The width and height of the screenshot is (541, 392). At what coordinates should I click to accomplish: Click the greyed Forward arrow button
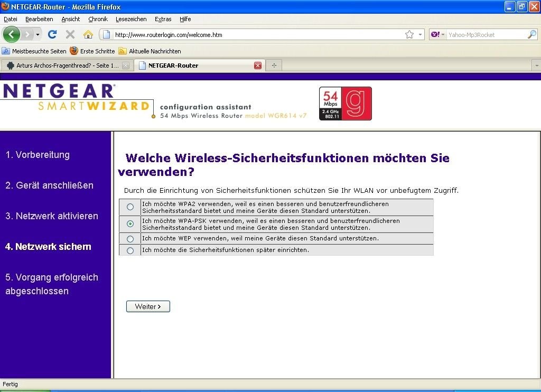[x=27, y=34]
